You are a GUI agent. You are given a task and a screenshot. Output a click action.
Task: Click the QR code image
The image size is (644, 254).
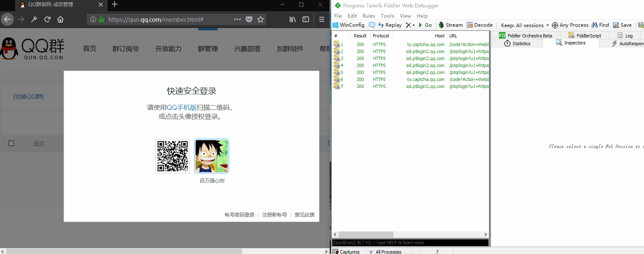click(x=173, y=156)
